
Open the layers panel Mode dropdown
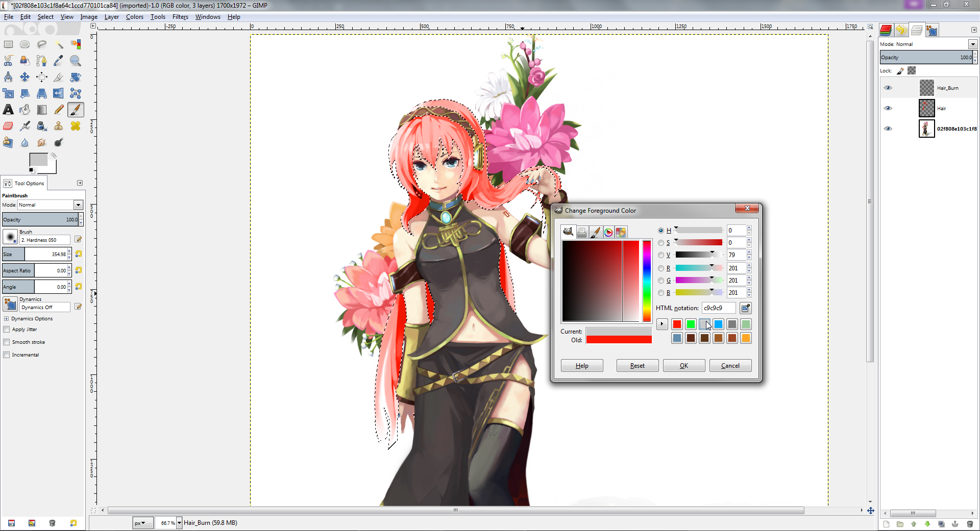tap(973, 44)
